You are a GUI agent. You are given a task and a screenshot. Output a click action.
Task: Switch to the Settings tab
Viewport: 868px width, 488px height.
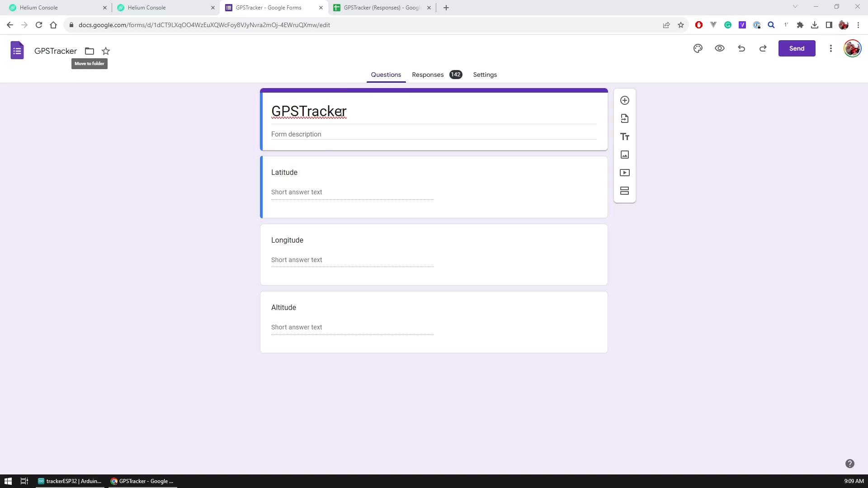[x=485, y=74]
